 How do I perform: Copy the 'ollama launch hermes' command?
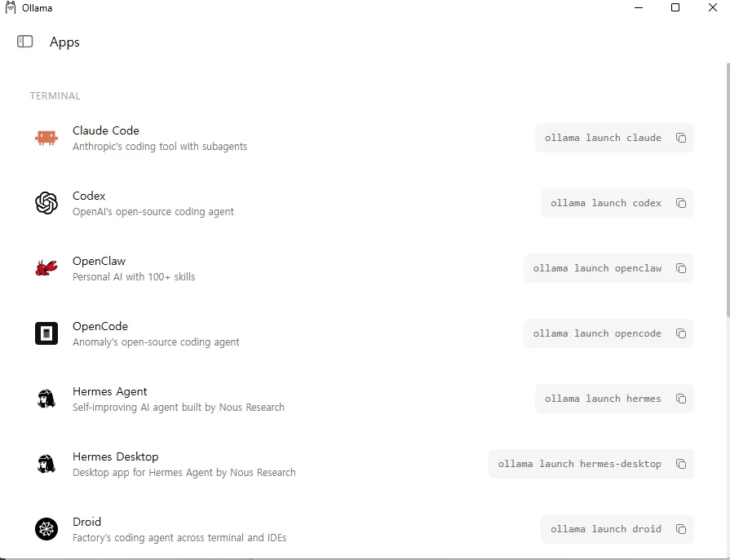click(681, 399)
